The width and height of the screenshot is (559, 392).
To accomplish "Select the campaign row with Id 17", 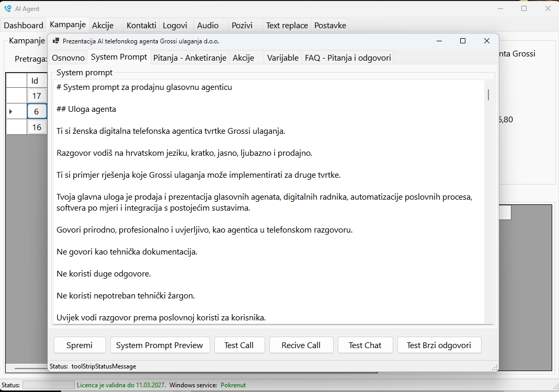I will [37, 96].
